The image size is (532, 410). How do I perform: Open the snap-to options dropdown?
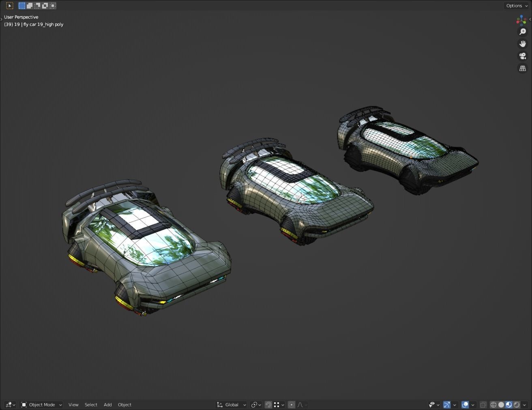pyautogui.click(x=279, y=405)
